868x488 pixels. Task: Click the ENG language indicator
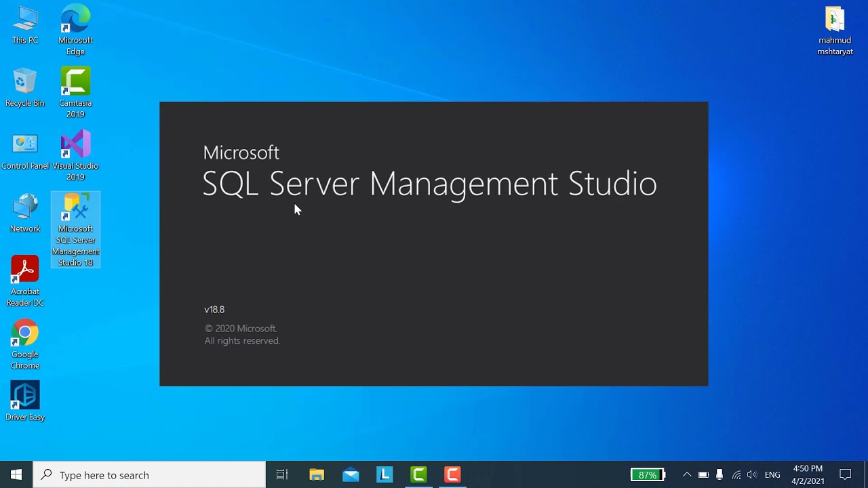point(772,474)
